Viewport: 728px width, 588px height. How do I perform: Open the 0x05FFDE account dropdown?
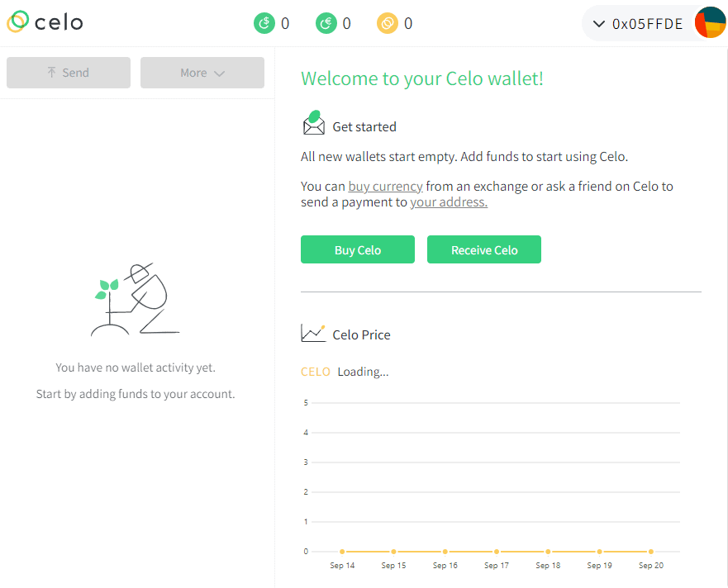[638, 24]
